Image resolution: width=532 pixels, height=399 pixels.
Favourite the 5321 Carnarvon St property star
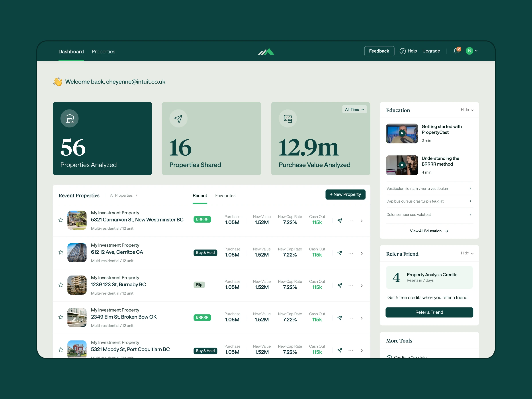61,220
